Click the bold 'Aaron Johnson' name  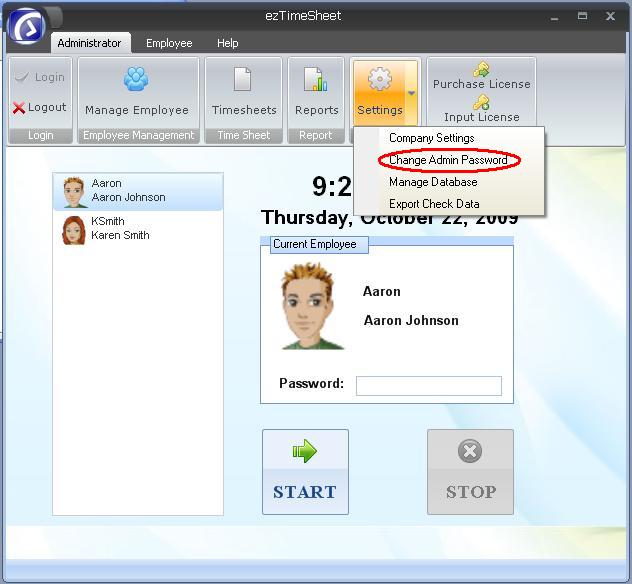coord(411,320)
